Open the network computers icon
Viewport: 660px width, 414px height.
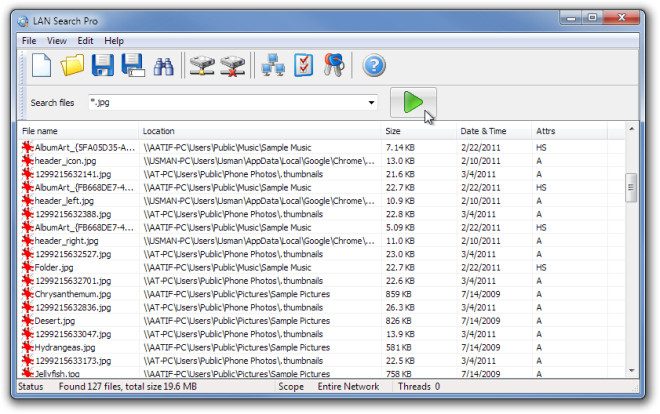[x=273, y=66]
